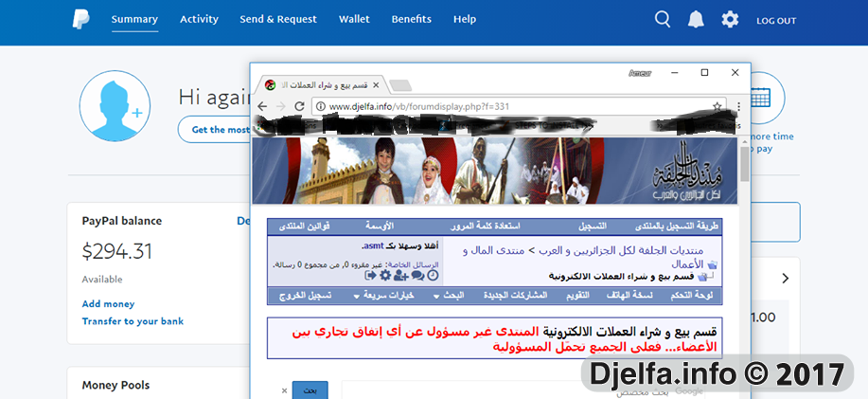This screenshot has height=399, width=868.
Task: Open PayPal search magnifier icon
Action: coord(662,19)
